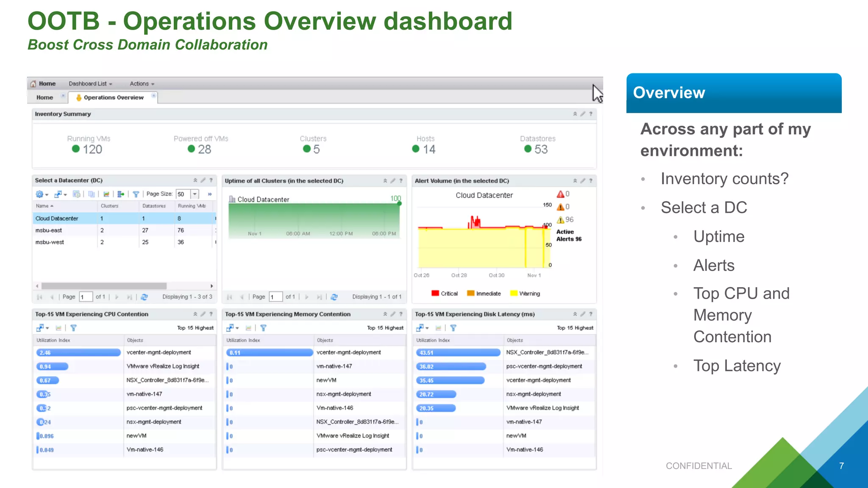
Task: Open the gear actions dropdown in Datacenter widget
Action: point(42,194)
